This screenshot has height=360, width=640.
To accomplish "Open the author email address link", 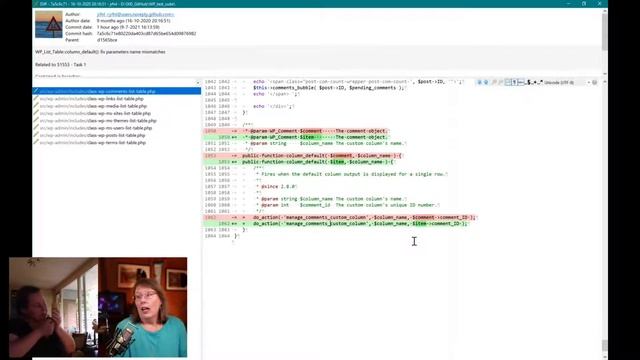I will (135, 14).
